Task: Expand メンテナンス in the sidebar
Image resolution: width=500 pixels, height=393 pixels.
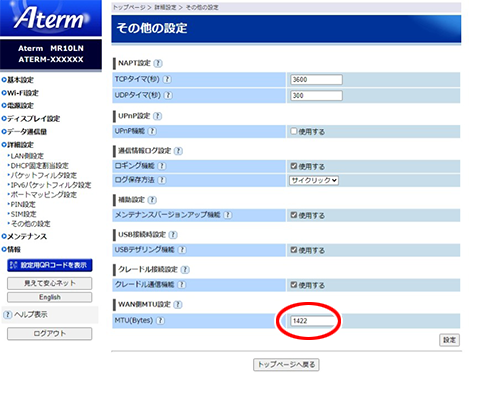Action: [x=24, y=236]
